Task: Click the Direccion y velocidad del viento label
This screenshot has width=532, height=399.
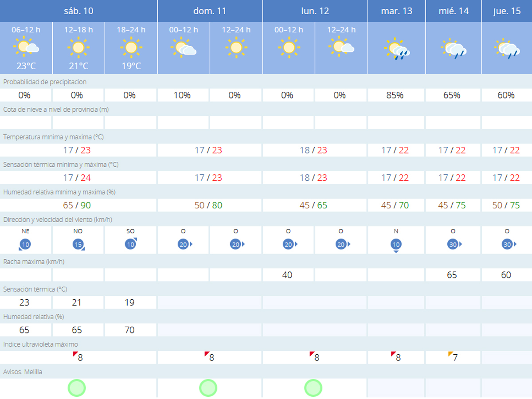Action: point(58,219)
